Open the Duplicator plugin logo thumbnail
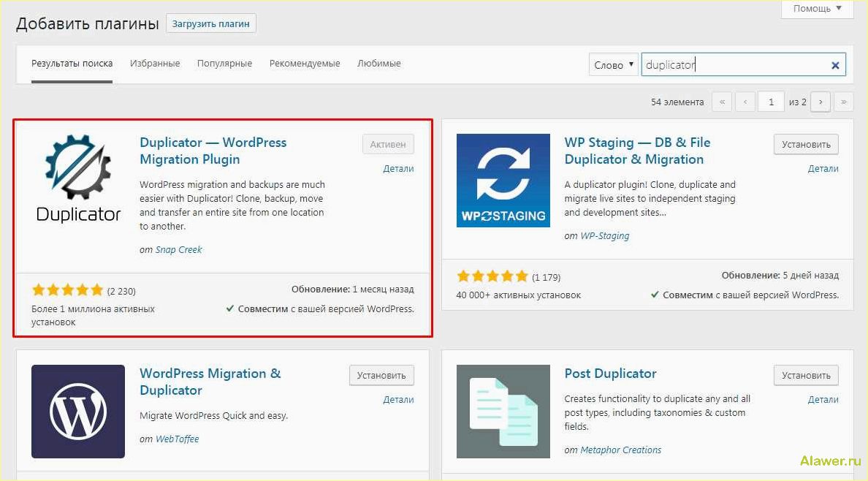 coord(78,180)
